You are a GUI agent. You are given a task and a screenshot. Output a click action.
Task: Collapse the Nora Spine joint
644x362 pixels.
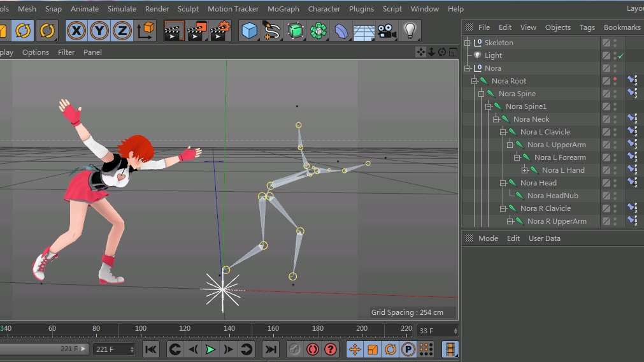(x=482, y=94)
